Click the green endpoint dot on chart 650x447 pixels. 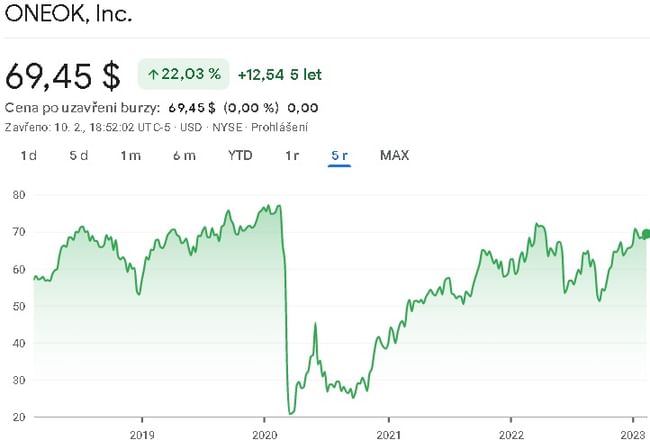click(x=645, y=234)
